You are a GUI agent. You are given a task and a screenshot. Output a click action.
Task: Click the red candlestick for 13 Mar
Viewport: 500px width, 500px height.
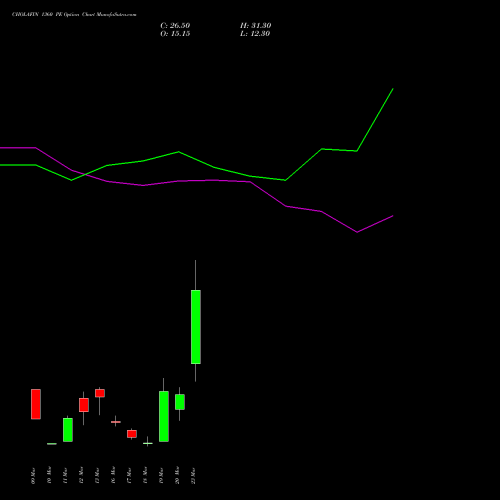coord(100,393)
